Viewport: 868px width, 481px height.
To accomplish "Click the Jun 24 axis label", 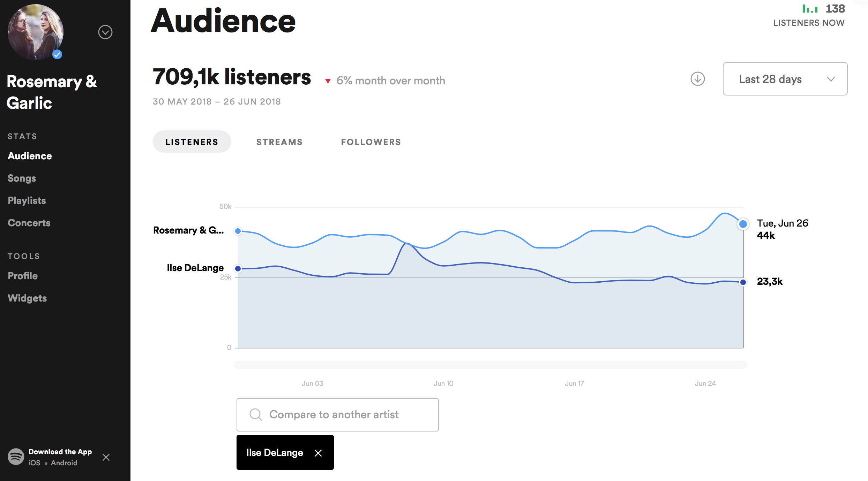I will (x=705, y=383).
